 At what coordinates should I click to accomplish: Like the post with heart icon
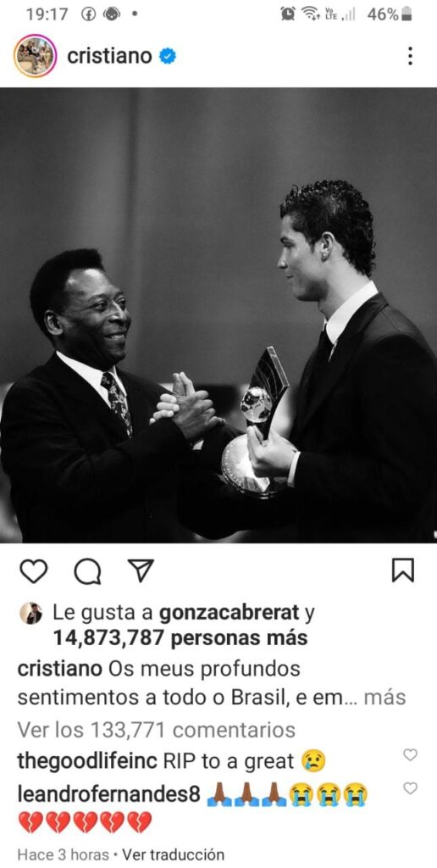point(33,570)
